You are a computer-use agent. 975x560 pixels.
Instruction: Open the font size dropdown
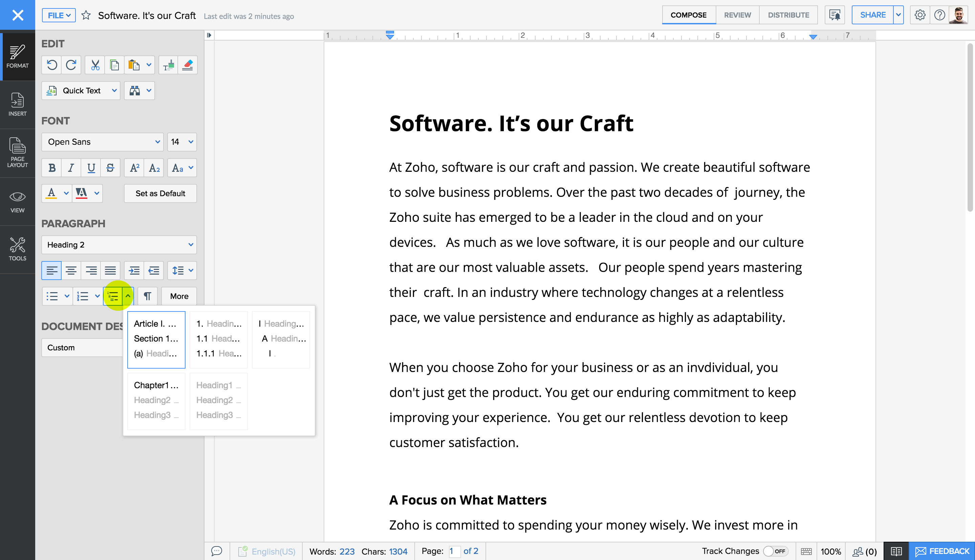coord(181,142)
